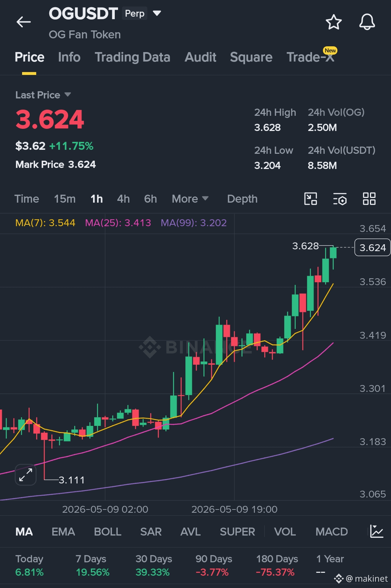This screenshot has height=588, width=391.
Task: Switch to the Info tab
Action: pos(69,57)
